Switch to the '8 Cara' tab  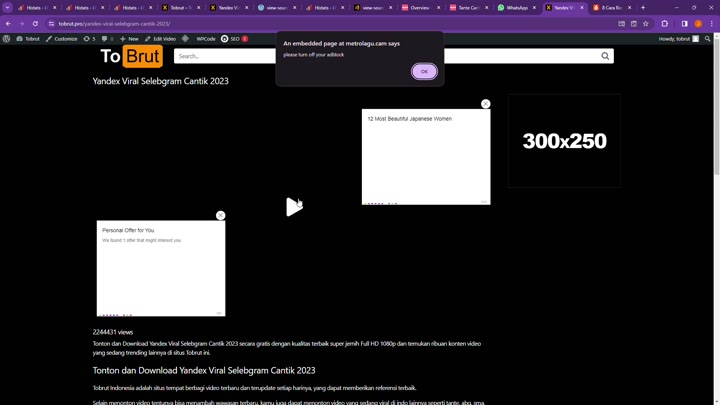[x=611, y=8]
